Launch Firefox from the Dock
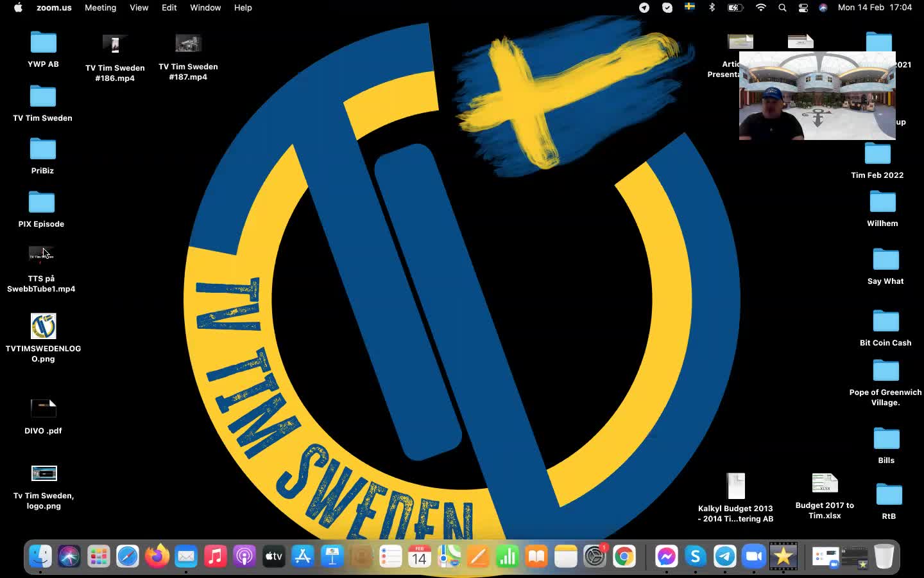This screenshot has width=924, height=578. pos(157,556)
